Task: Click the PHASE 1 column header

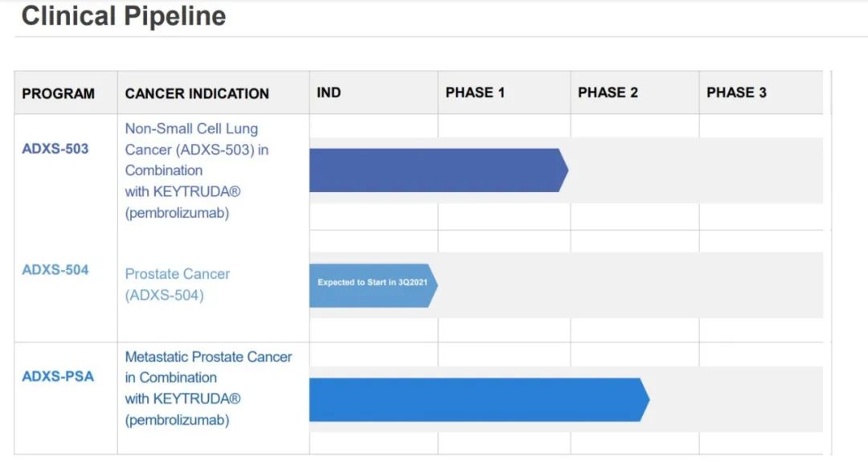Action: tap(475, 92)
